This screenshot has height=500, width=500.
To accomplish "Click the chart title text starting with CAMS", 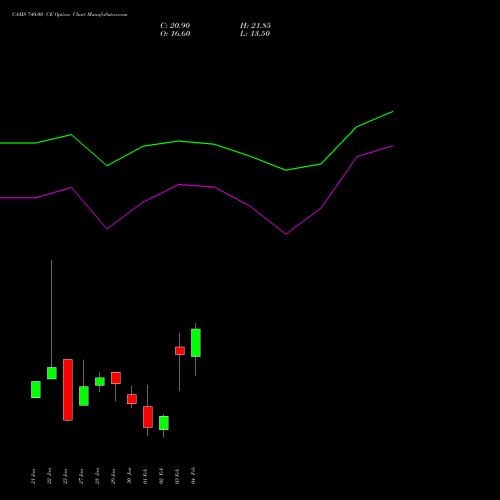I will pos(69,15).
